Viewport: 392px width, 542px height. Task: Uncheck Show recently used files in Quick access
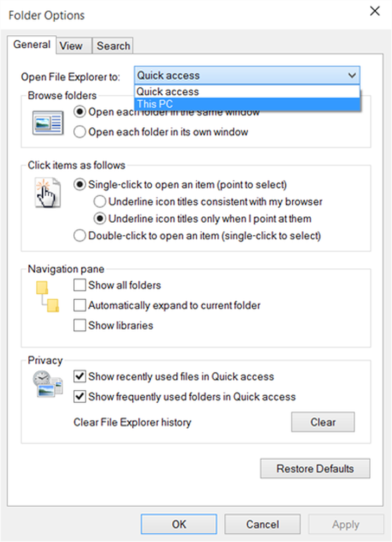click(80, 377)
